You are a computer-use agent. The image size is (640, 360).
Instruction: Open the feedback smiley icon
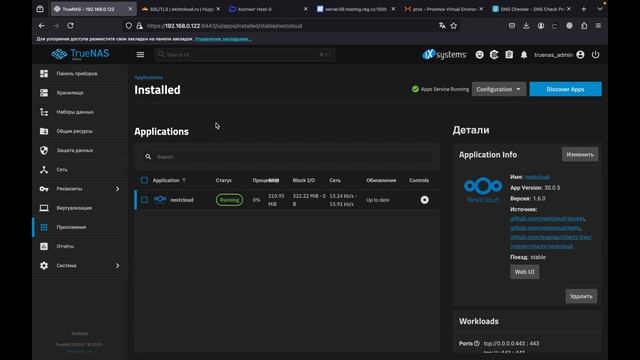click(x=480, y=55)
